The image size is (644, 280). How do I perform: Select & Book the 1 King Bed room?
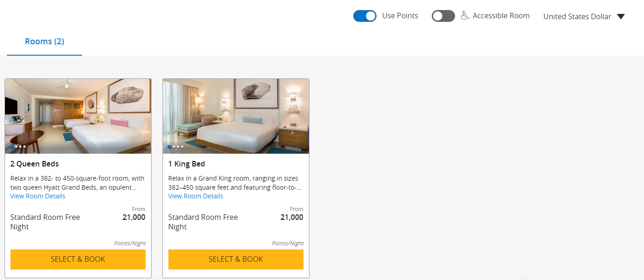tap(236, 259)
